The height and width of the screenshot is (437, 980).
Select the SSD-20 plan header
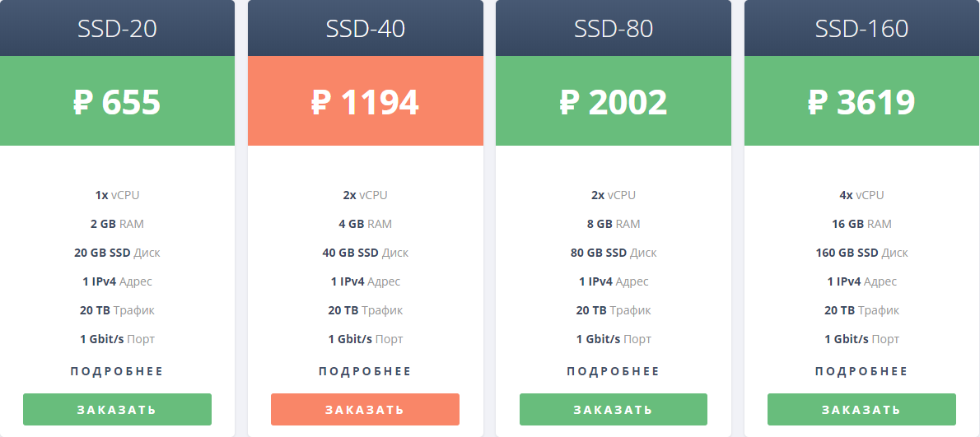(x=117, y=28)
